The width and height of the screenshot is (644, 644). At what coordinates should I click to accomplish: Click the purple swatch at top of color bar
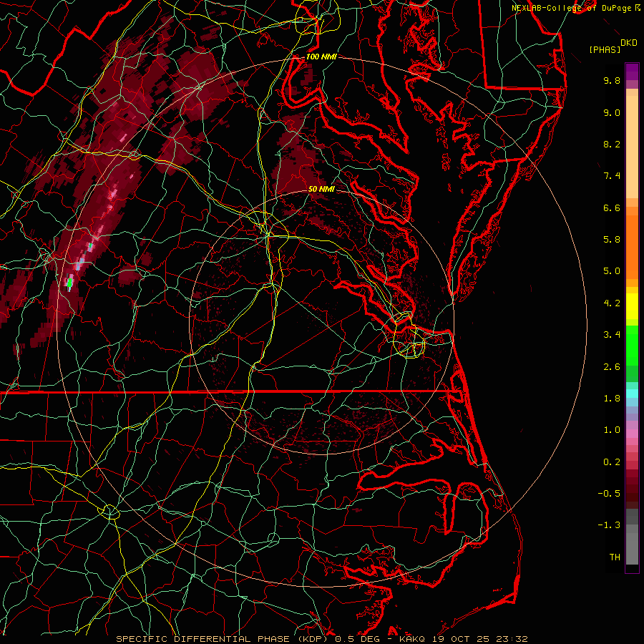click(x=632, y=72)
